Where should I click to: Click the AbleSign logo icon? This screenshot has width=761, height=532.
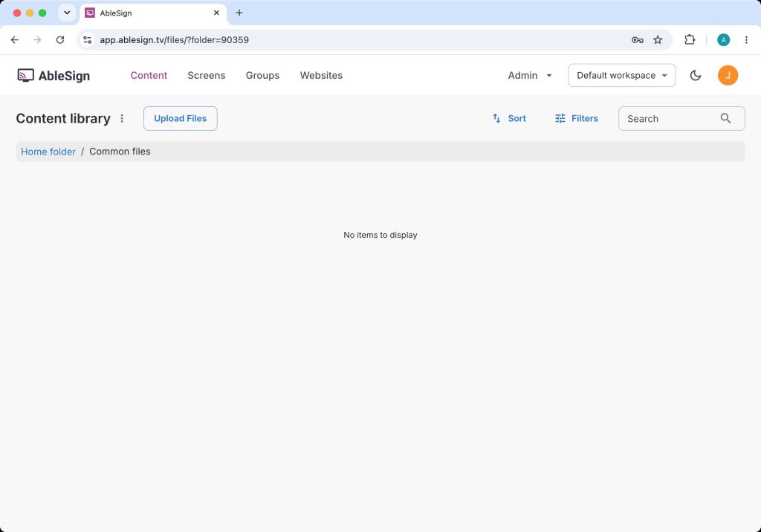coord(25,75)
